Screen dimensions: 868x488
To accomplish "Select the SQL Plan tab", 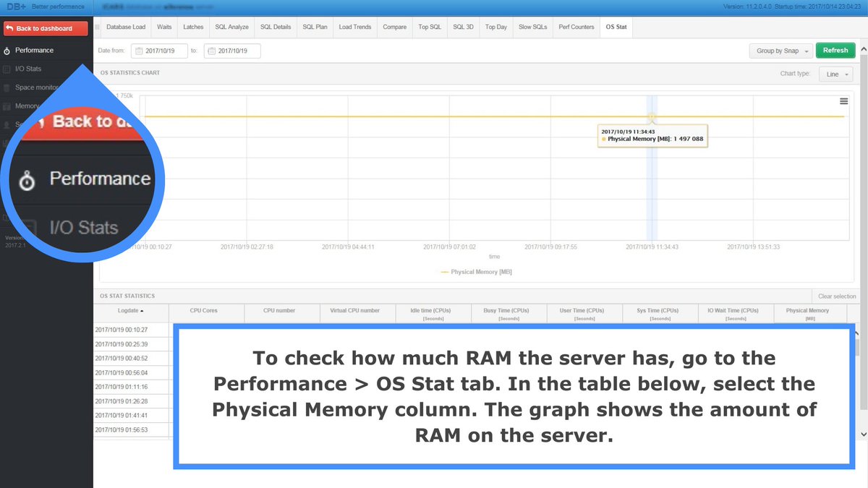I will click(315, 27).
